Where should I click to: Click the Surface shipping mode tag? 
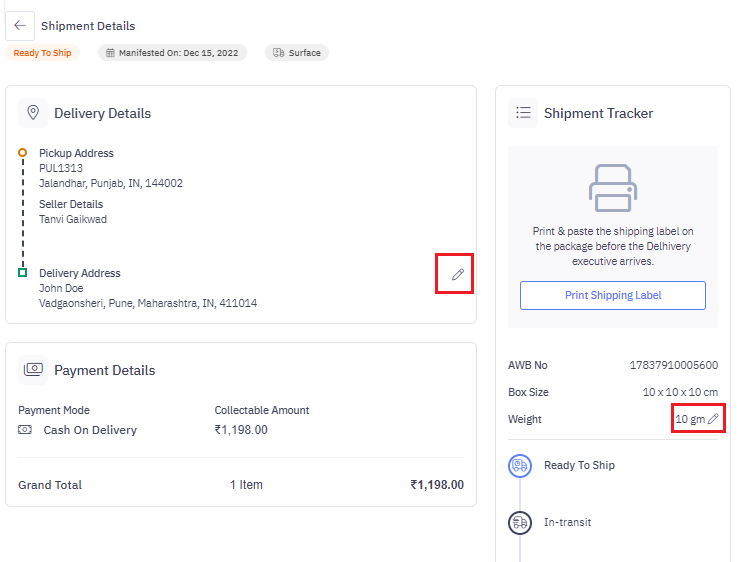click(297, 53)
